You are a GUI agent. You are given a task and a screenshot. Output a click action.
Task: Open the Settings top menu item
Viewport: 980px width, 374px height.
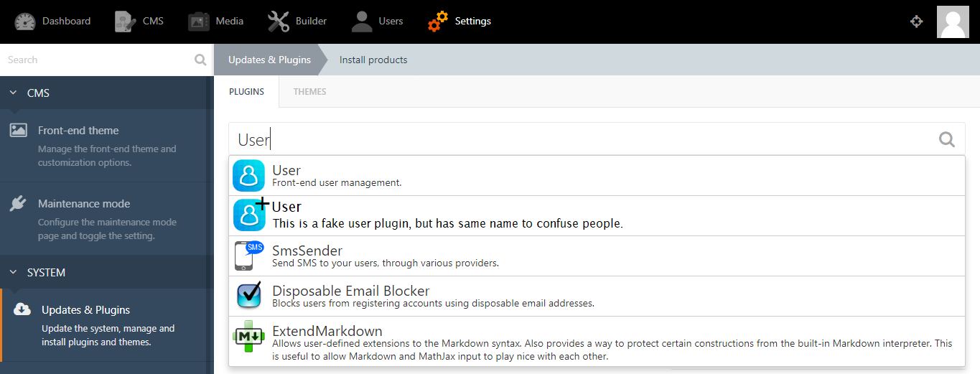point(459,22)
